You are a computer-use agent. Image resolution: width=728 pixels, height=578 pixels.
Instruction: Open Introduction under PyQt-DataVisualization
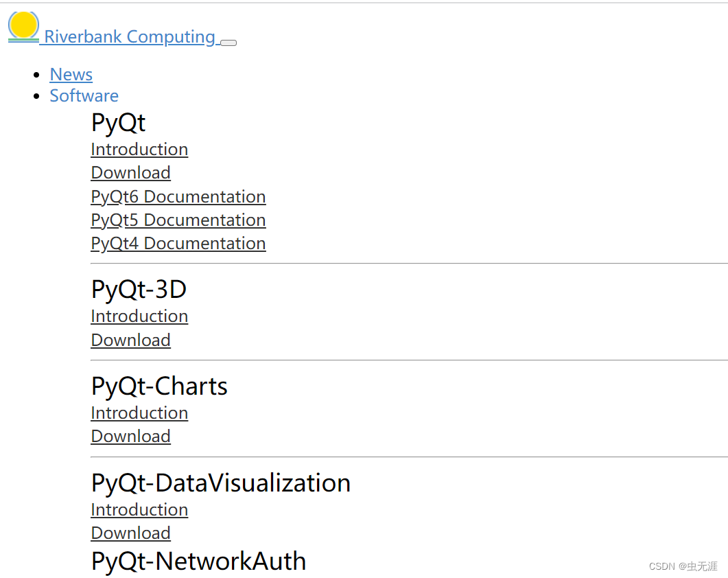coord(139,509)
